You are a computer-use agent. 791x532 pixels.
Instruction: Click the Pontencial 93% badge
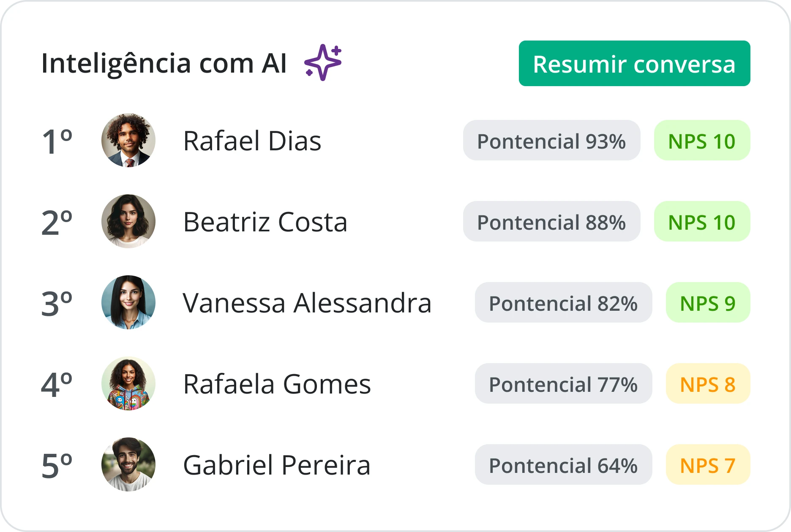coord(551,140)
